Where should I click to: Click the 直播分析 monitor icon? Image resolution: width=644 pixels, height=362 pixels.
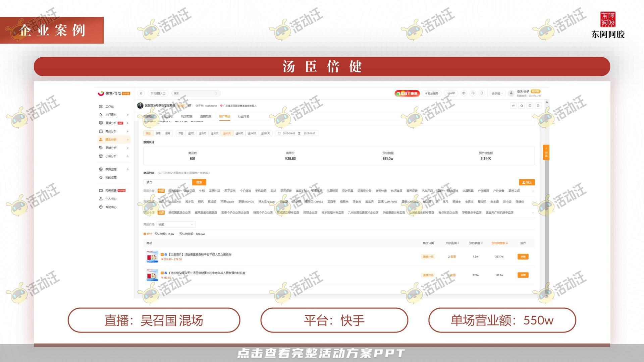(x=101, y=123)
